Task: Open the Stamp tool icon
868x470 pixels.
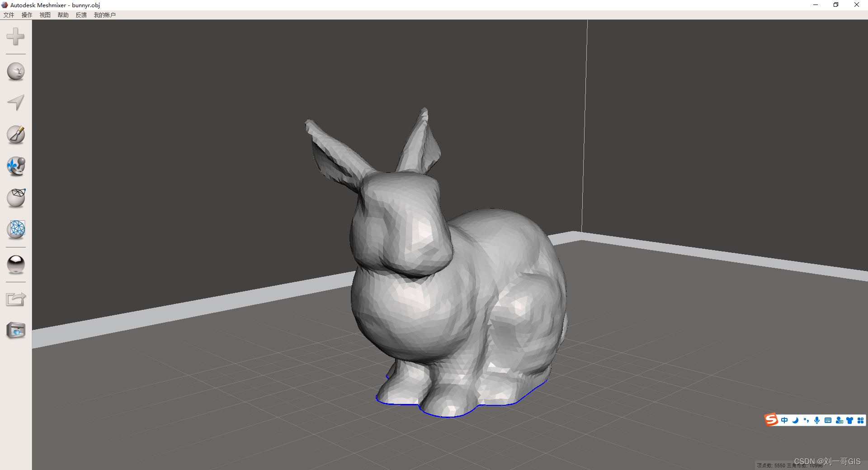Action: tap(16, 166)
